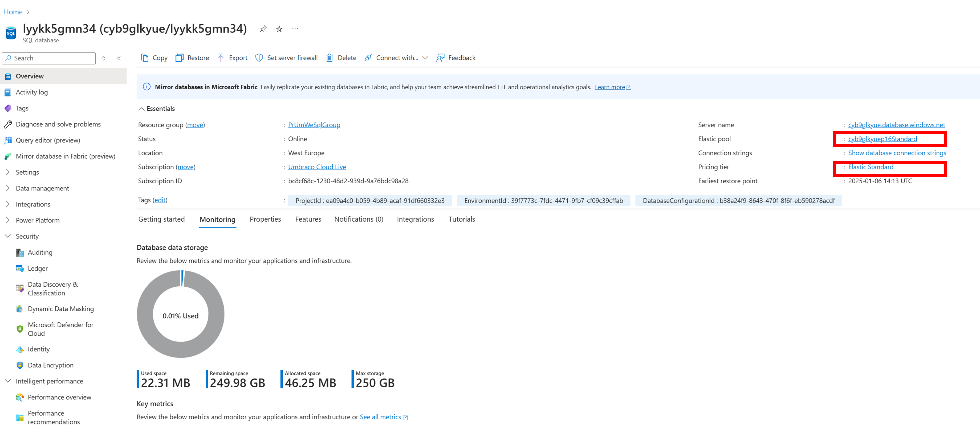Switch to the Properties tab
This screenshot has width=980, height=446.
click(x=265, y=219)
